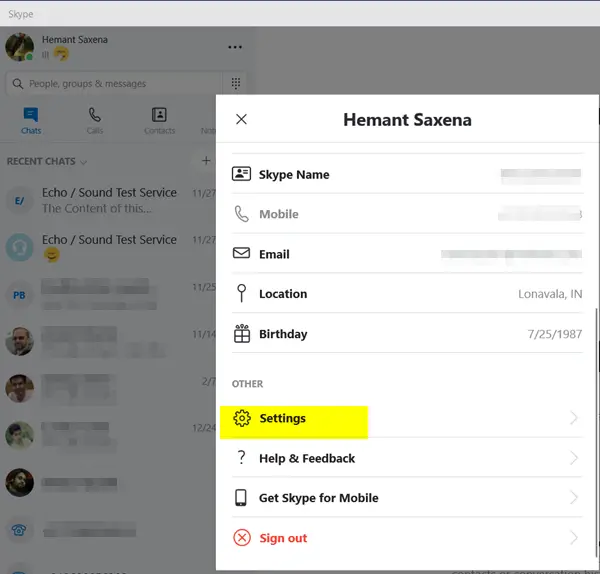Click the People, groups & messages search field
This screenshot has height=574, width=600.
tap(114, 83)
